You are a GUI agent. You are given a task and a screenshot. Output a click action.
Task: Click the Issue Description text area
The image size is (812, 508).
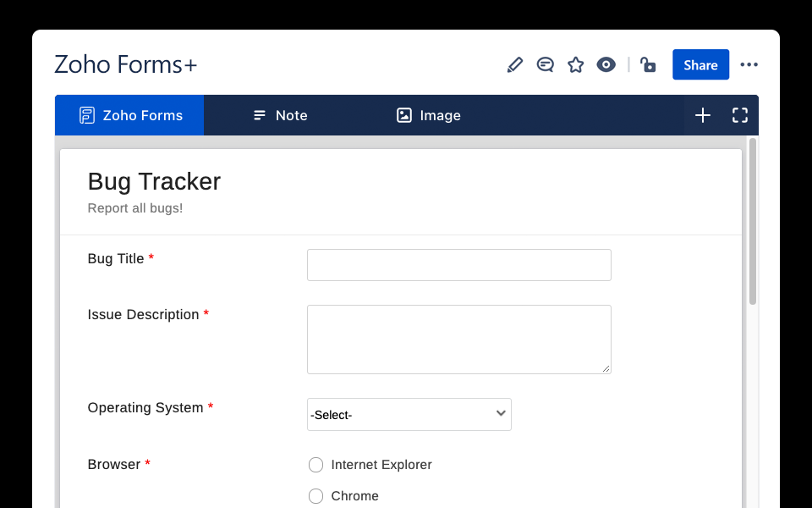458,339
